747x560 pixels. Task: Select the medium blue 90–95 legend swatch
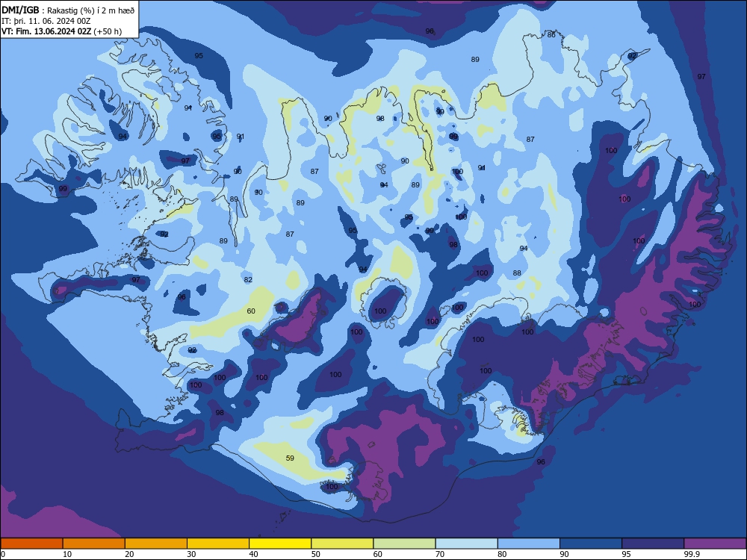[x=591, y=544]
